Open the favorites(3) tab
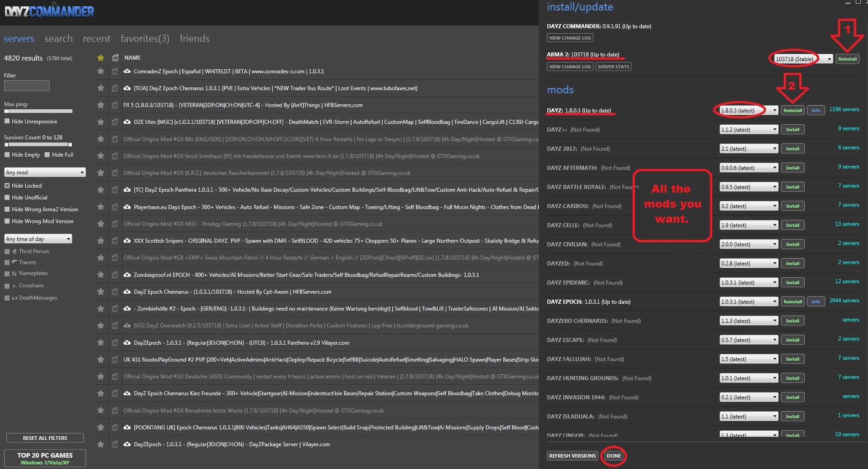 pyautogui.click(x=145, y=39)
